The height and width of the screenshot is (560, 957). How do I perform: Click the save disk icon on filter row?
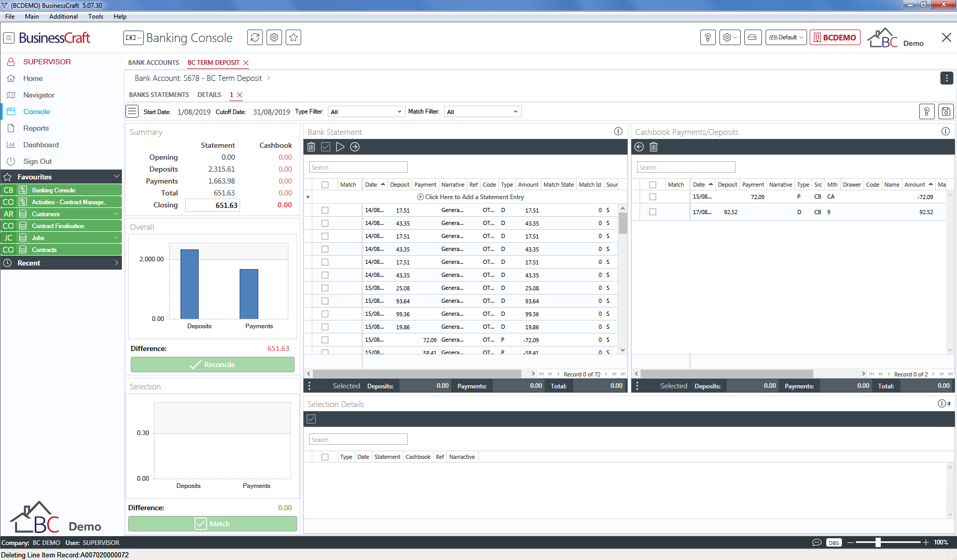point(946,111)
